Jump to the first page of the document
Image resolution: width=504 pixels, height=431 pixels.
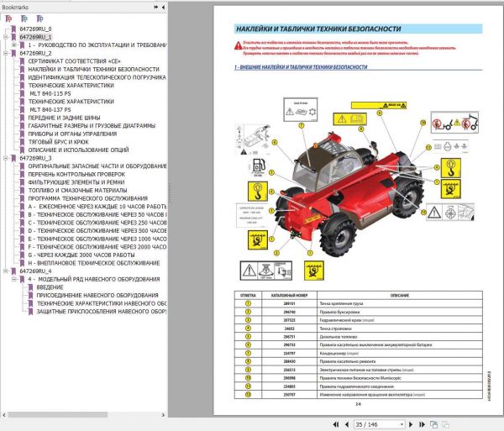click(x=336, y=424)
